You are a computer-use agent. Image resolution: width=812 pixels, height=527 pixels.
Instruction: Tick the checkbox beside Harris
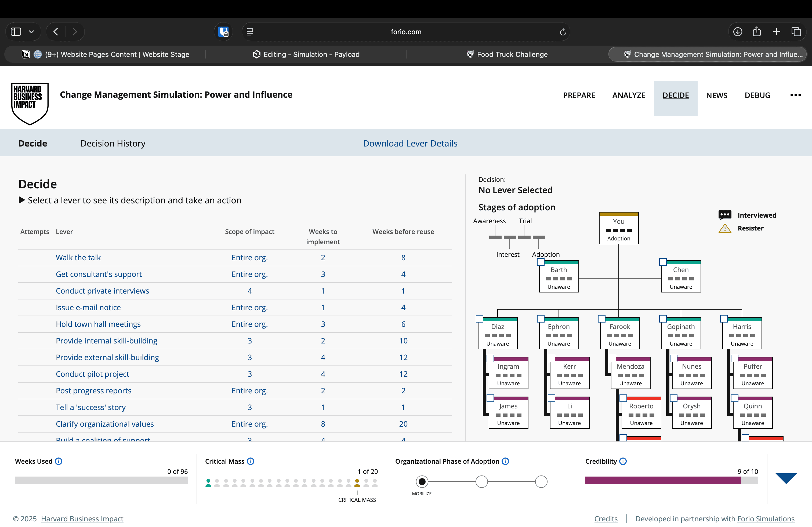[724, 319]
